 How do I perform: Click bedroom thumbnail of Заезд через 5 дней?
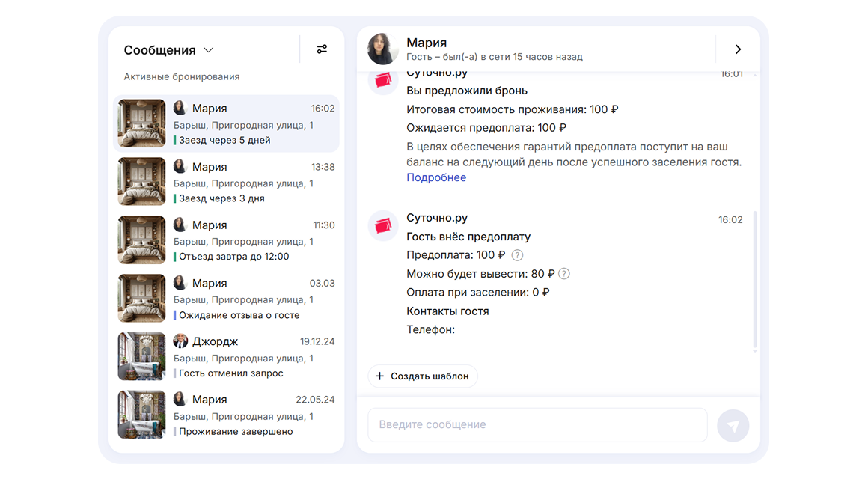coord(141,123)
